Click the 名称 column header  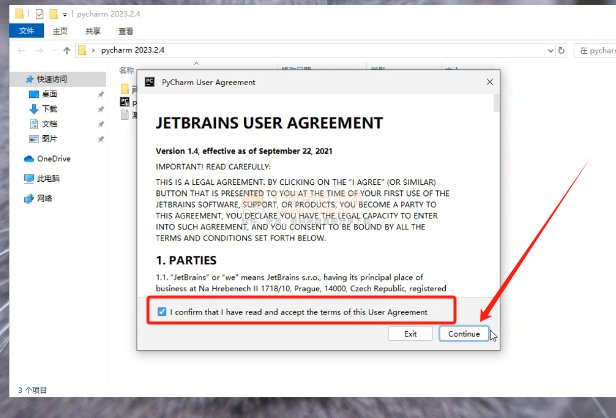[126, 70]
